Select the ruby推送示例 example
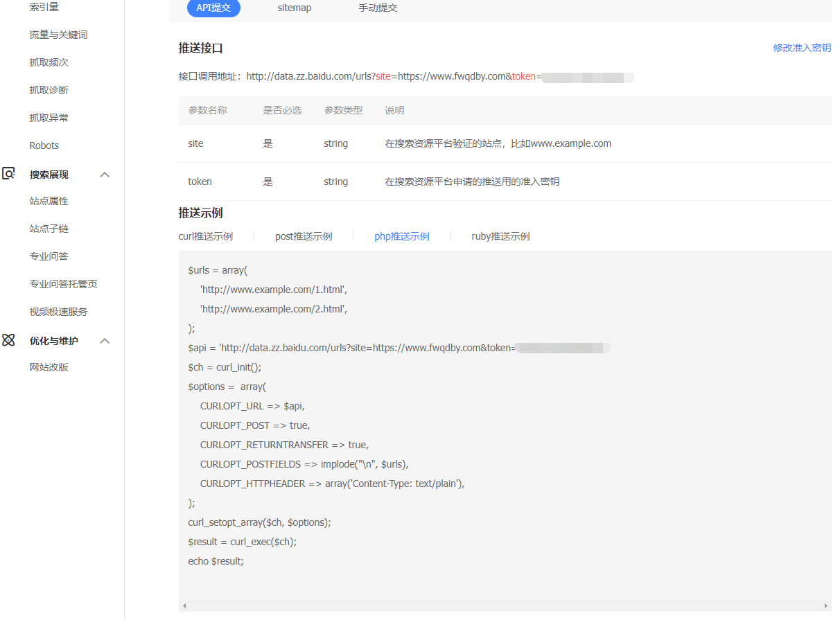 (500, 236)
